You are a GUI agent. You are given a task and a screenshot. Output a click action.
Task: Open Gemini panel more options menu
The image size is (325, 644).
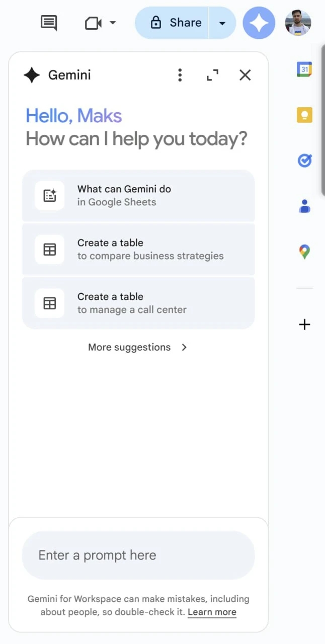tap(180, 75)
